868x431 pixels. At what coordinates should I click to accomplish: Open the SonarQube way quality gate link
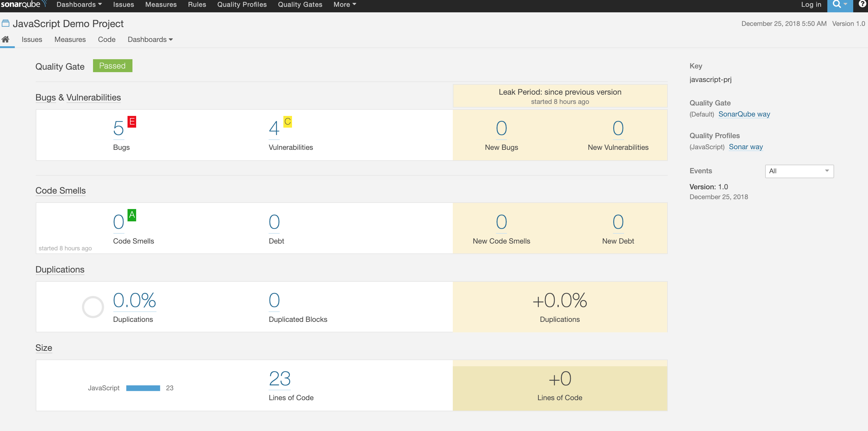pyautogui.click(x=744, y=114)
